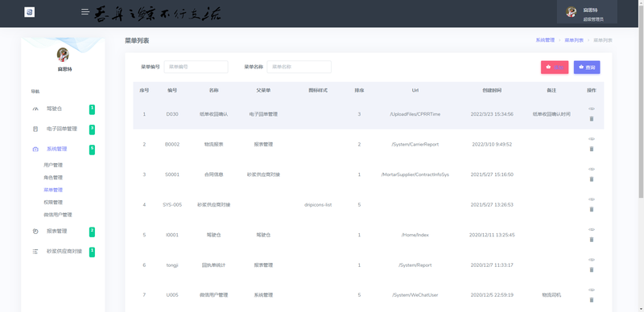
Task: Open the 砂浆供应商对接 list icon in the sidebar
Action: point(35,251)
